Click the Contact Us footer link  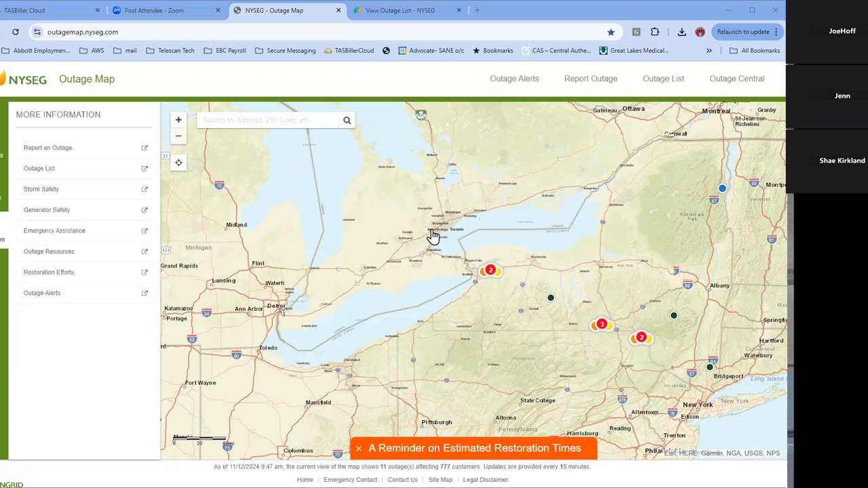[x=403, y=480]
